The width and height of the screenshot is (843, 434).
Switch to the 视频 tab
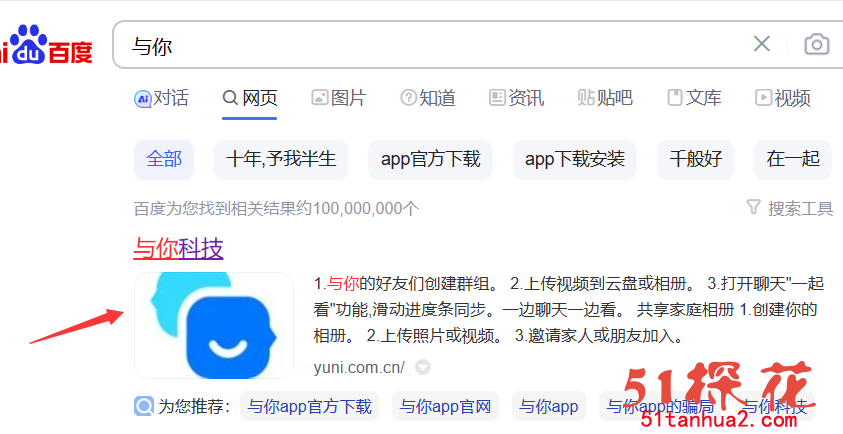(x=783, y=98)
